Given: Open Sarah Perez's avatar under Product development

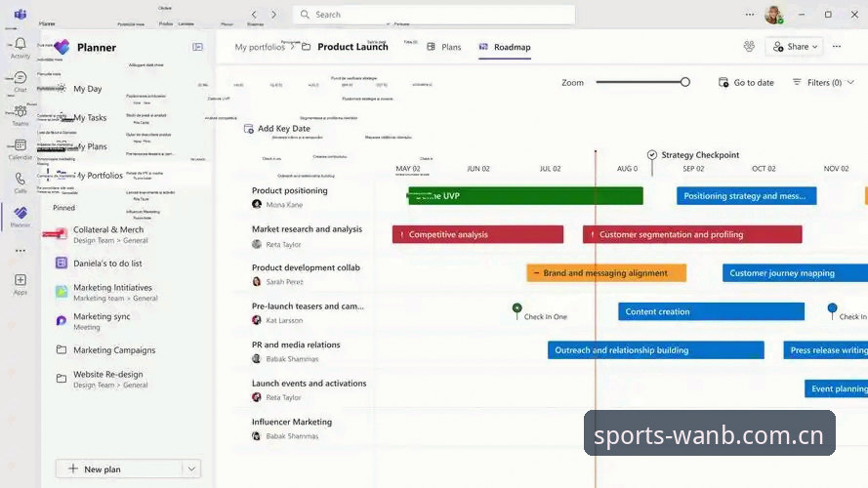Looking at the screenshot, I should (257, 282).
